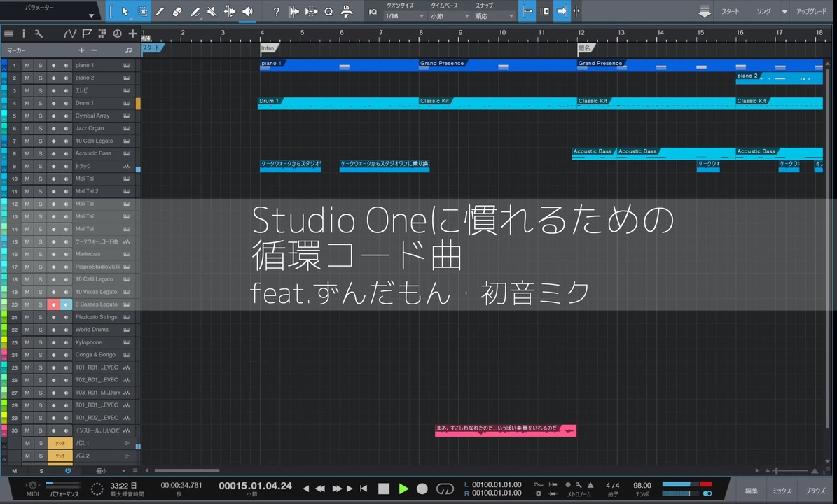Open track list via hamburger icon
The height and width of the screenshot is (504, 837).
coord(8,34)
